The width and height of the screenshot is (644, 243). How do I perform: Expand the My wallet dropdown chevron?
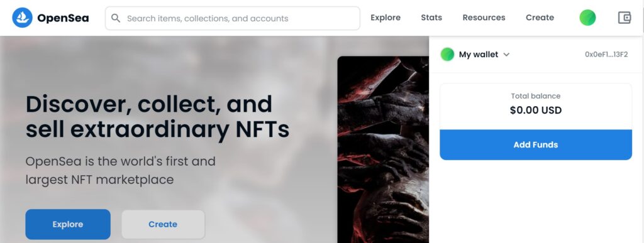tap(506, 55)
